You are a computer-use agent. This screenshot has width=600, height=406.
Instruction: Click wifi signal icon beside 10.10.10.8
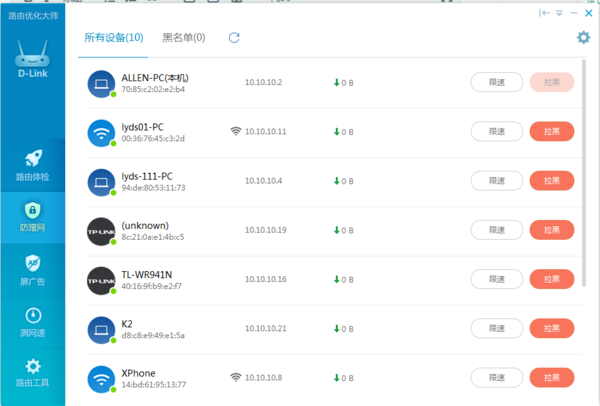(236, 377)
